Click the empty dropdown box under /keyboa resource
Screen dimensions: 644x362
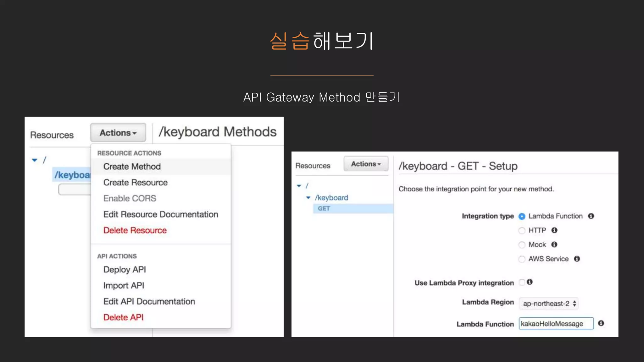(75, 189)
